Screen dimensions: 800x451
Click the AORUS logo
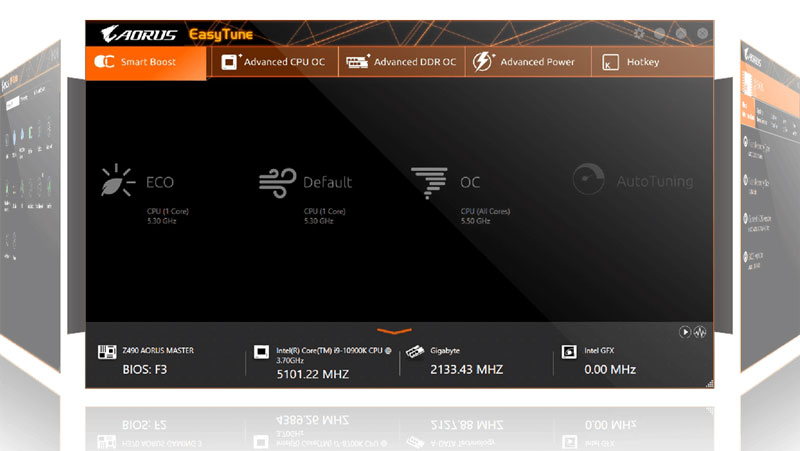(x=139, y=34)
